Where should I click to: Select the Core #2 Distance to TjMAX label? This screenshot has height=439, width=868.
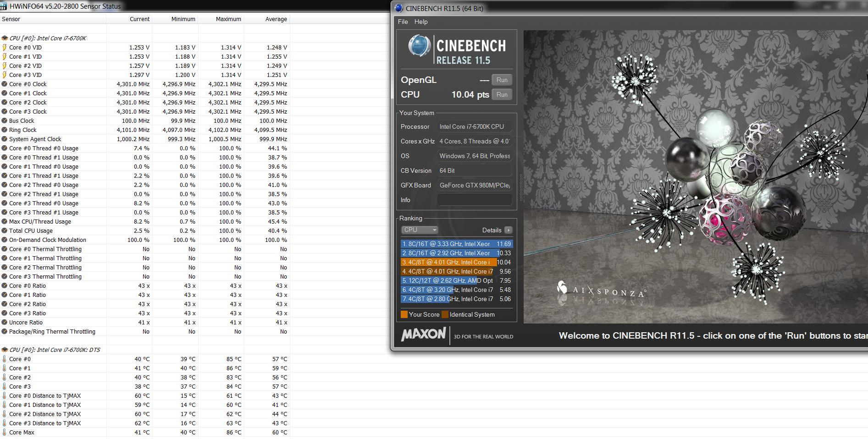pos(45,414)
